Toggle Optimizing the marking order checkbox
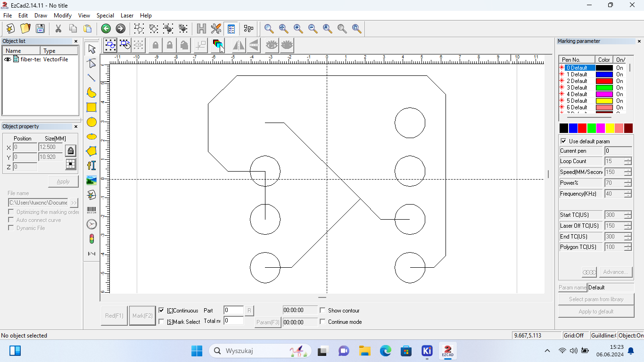Screen dimensions: 644x362 click(x=11, y=212)
